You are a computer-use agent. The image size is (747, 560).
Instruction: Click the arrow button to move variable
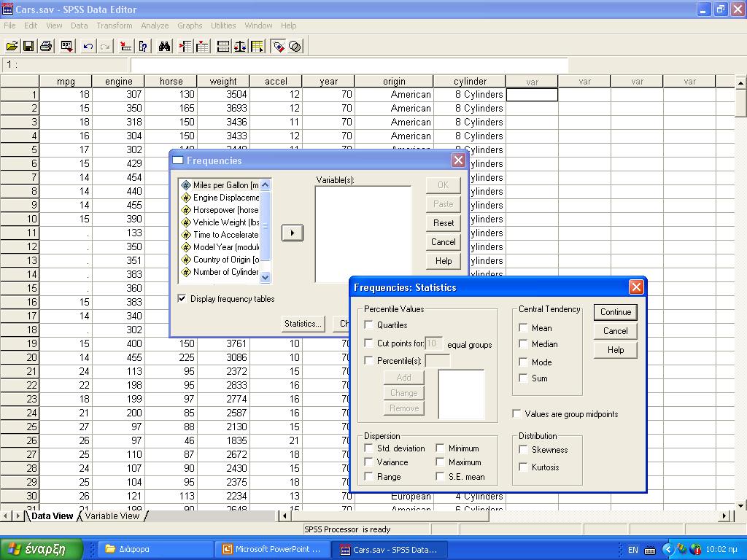tap(292, 233)
